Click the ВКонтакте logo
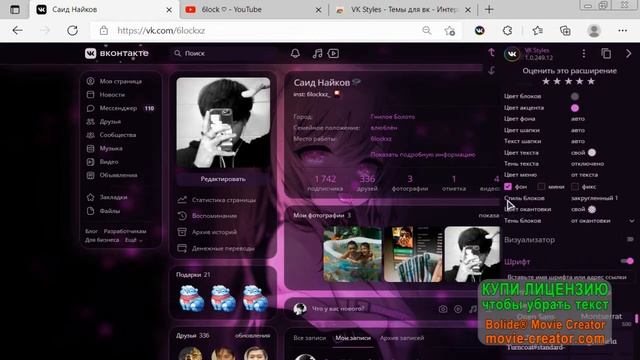Screen dimensions: 640x360 tap(117, 53)
